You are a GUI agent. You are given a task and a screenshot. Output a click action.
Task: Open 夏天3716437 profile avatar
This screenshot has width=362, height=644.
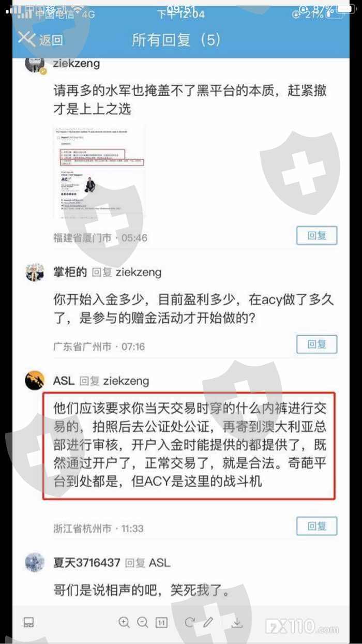(x=35, y=562)
